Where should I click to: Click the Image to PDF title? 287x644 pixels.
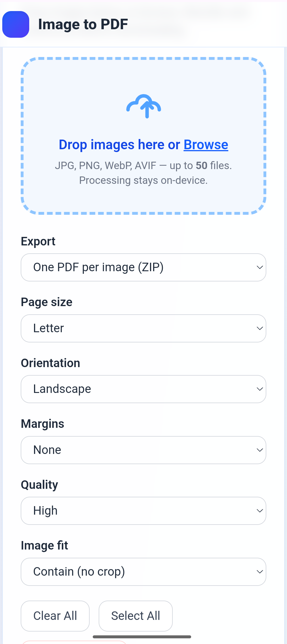point(83,24)
